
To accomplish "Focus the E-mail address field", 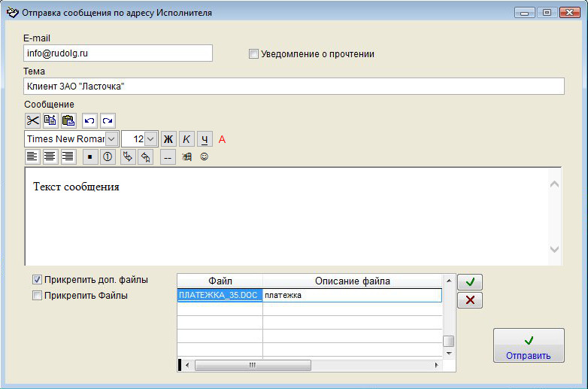I will [x=118, y=53].
